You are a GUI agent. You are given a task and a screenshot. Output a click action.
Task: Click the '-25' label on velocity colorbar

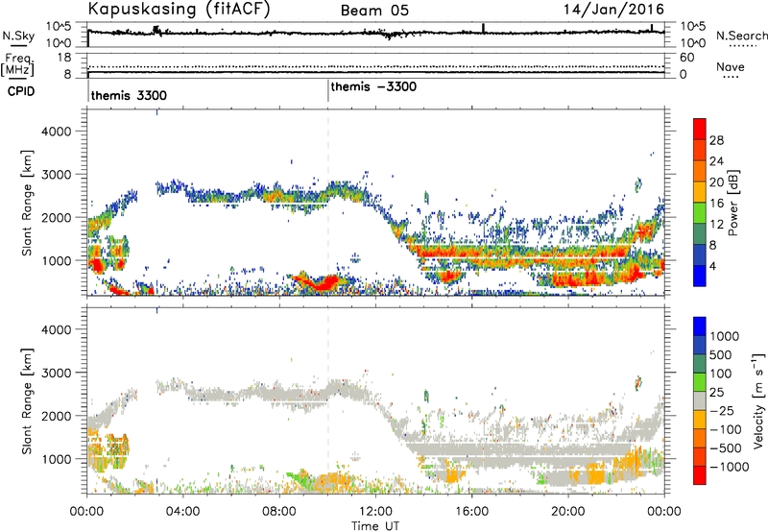click(722, 411)
